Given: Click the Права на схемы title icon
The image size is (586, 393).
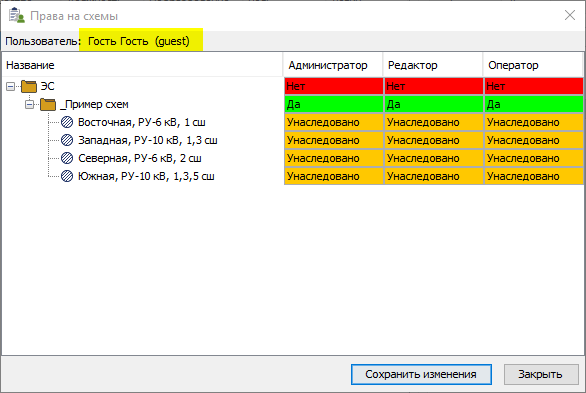Looking at the screenshot, I should [16, 16].
